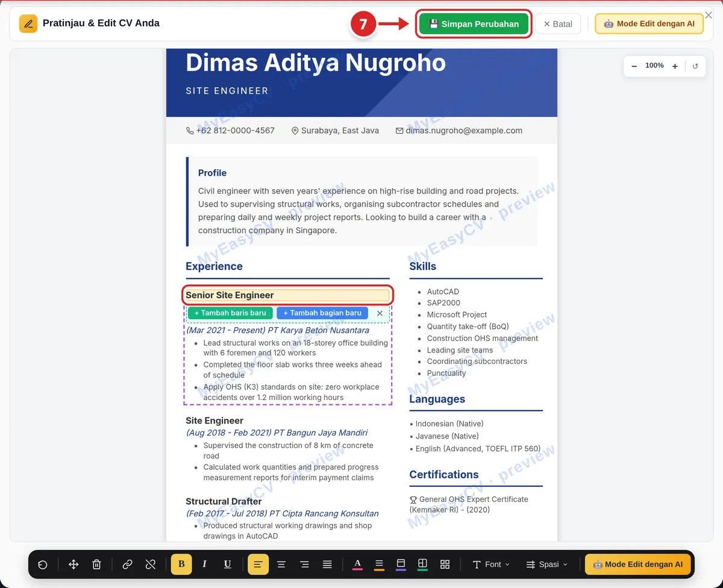Image resolution: width=723 pixels, height=588 pixels.
Task: Open the Font dropdown
Action: [x=491, y=565]
